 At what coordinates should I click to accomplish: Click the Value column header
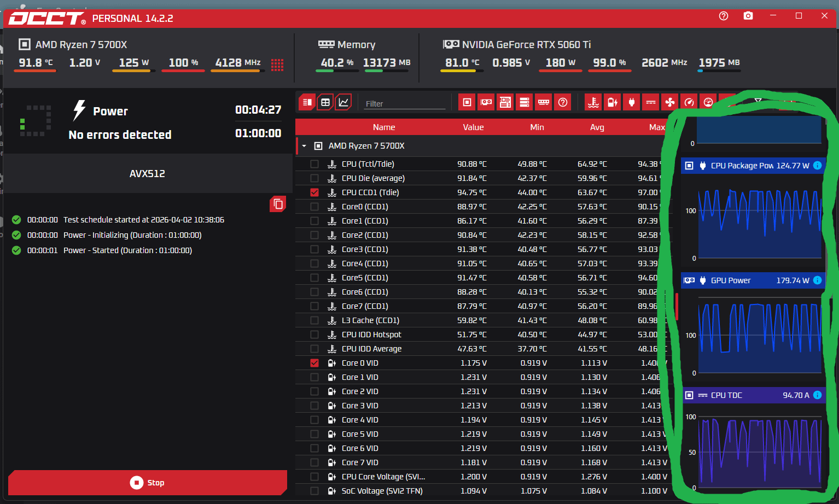click(473, 127)
